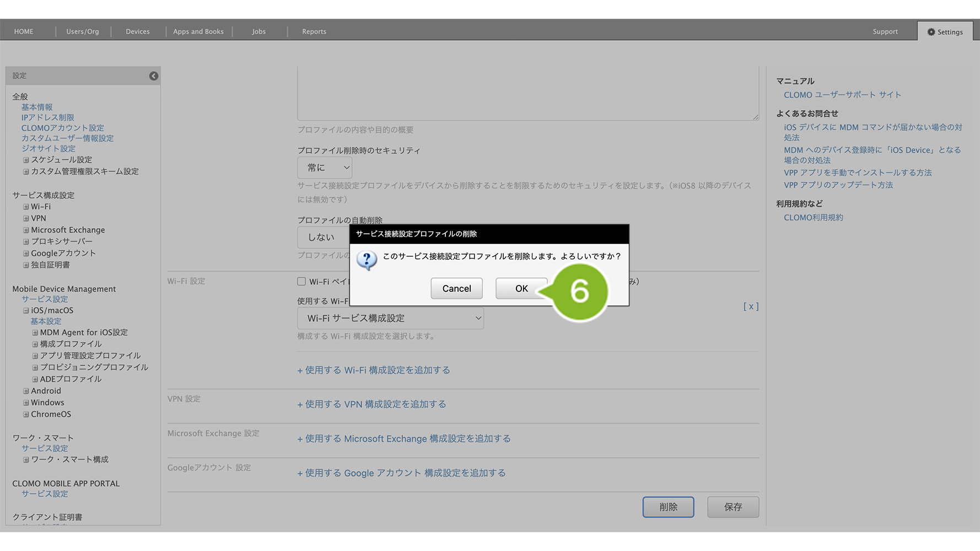Collapse the 設定 sidebar panel arrow icon
The width and height of the screenshot is (980, 551).
[x=154, y=76]
